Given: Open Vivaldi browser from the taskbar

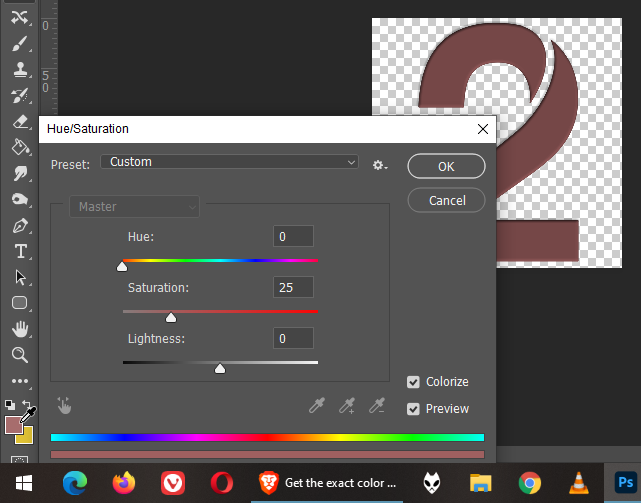Looking at the screenshot, I should (x=173, y=483).
